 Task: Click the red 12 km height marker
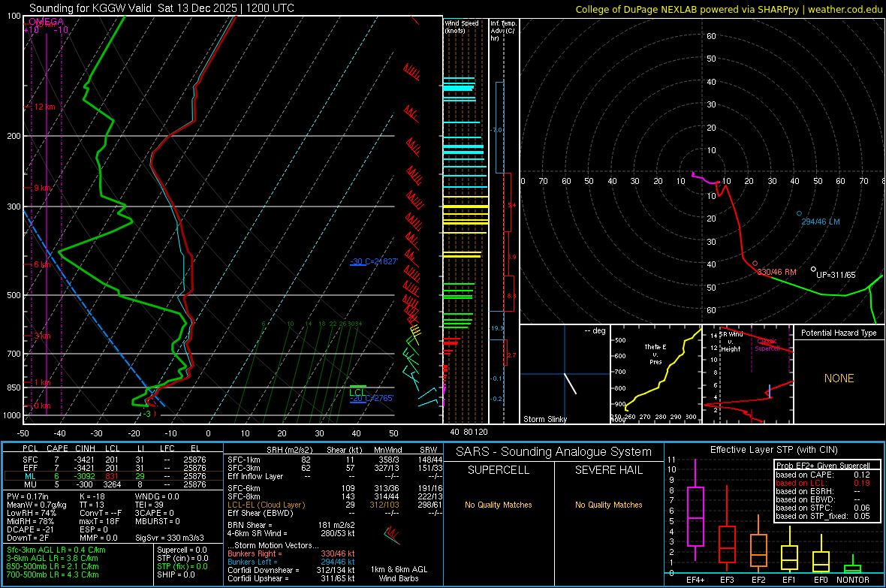(44, 107)
